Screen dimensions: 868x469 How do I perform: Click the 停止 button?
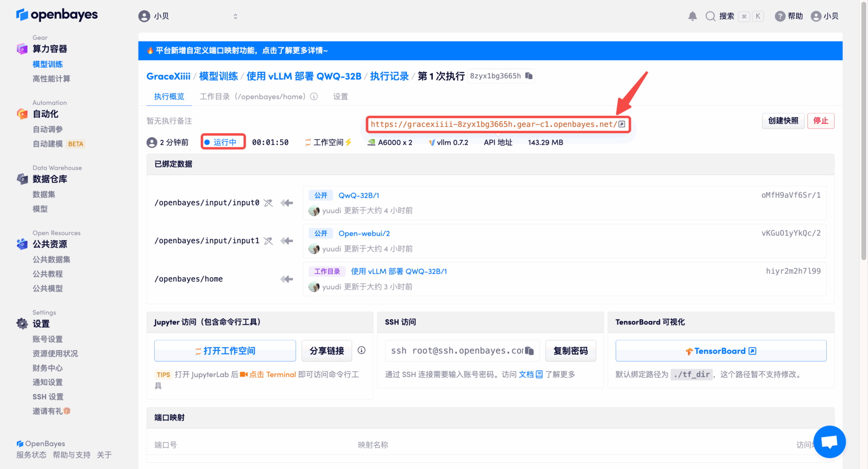tap(821, 121)
